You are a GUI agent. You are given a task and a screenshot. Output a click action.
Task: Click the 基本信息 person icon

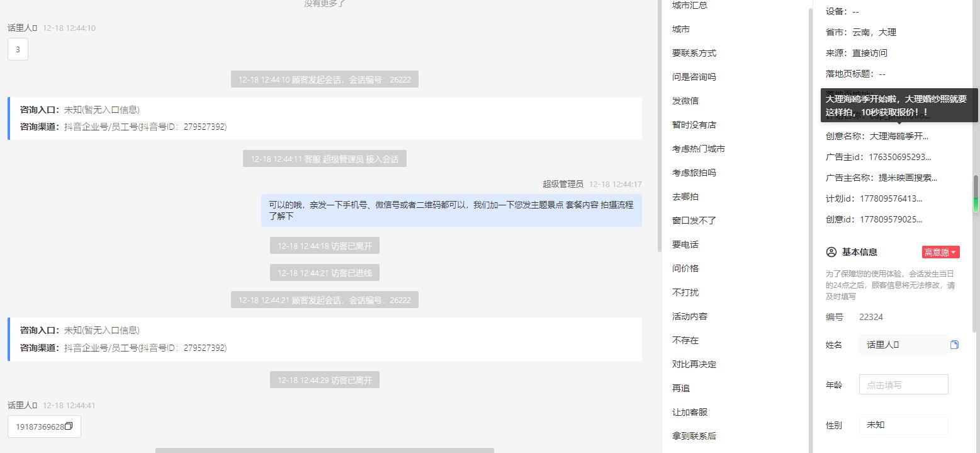tap(831, 252)
